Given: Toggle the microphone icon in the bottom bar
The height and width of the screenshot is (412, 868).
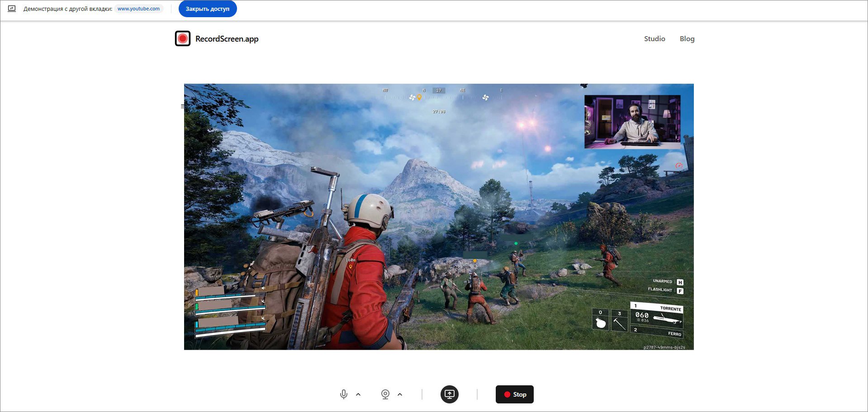Looking at the screenshot, I should coord(344,394).
